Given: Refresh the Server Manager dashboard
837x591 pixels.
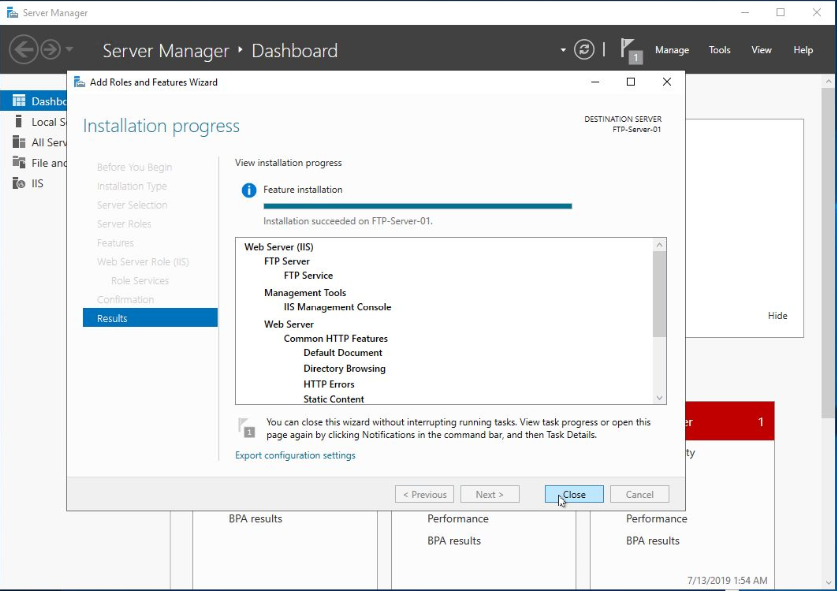Looking at the screenshot, I should pyautogui.click(x=584, y=50).
